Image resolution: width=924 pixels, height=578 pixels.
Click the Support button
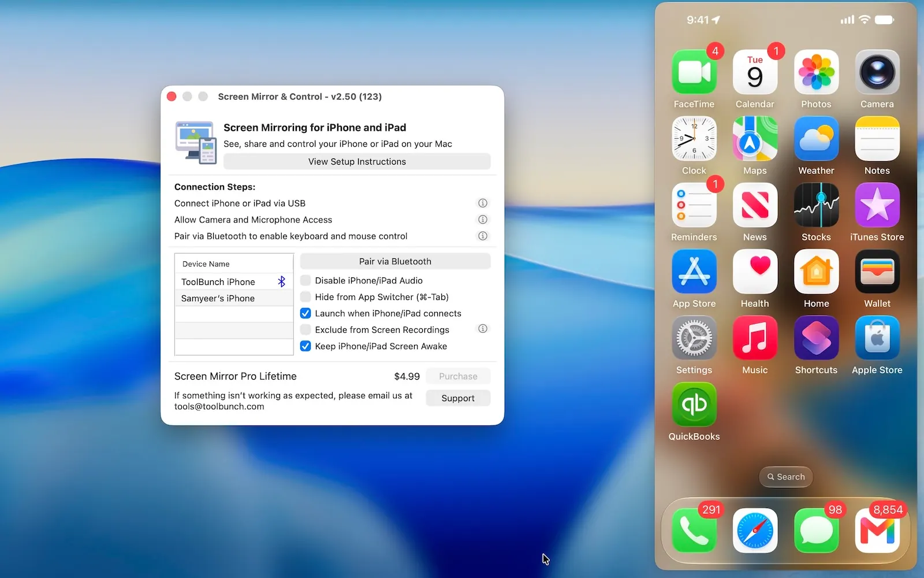click(458, 398)
